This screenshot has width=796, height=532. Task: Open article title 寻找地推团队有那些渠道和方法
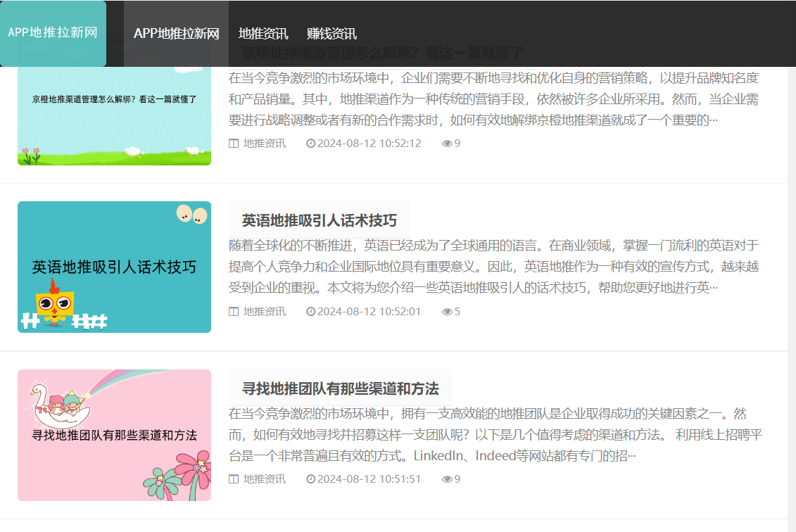(340, 388)
